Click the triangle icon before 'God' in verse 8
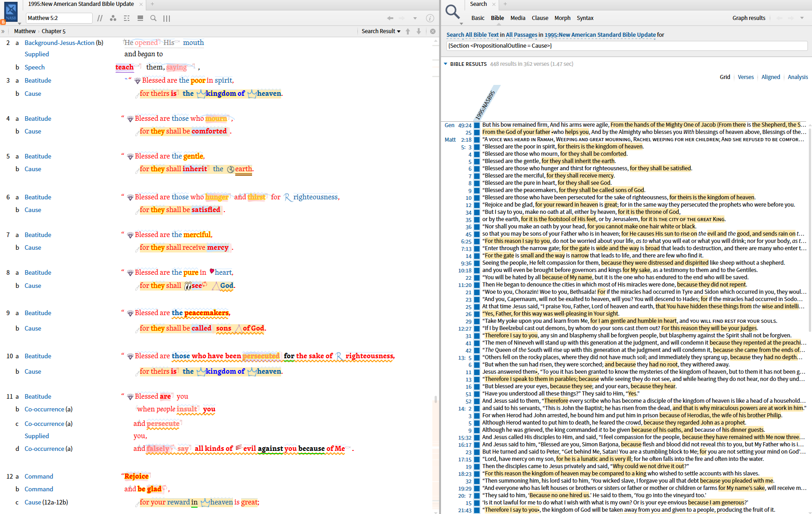812x514 pixels. click(216, 286)
